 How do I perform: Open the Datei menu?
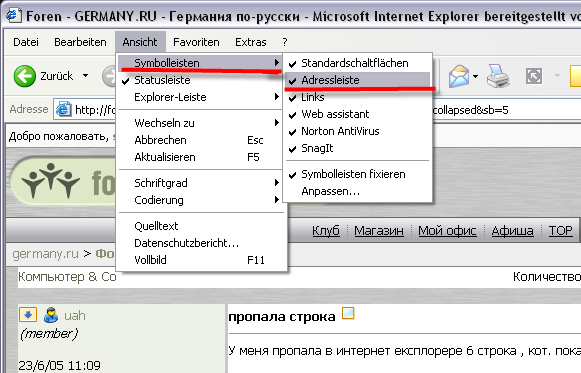tap(26, 42)
